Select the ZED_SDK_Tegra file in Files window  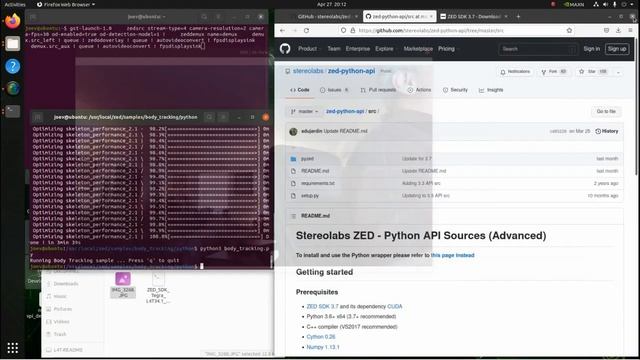point(158,288)
